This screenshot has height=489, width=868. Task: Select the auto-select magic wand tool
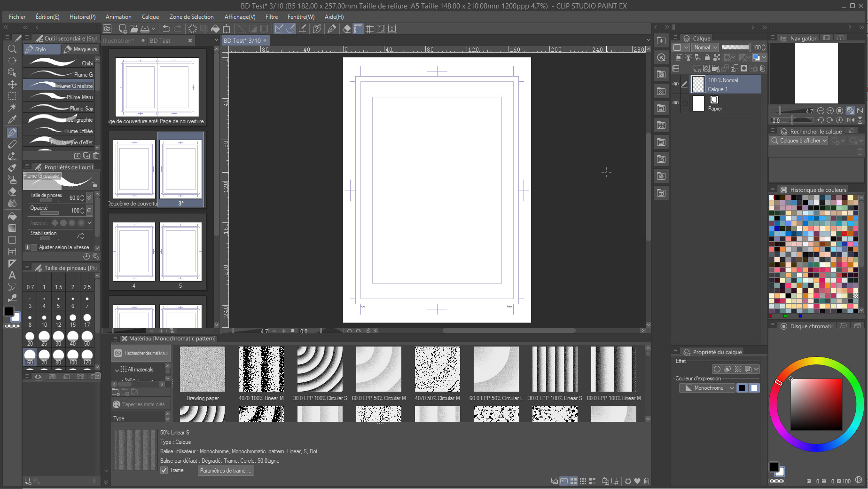coord(12,108)
